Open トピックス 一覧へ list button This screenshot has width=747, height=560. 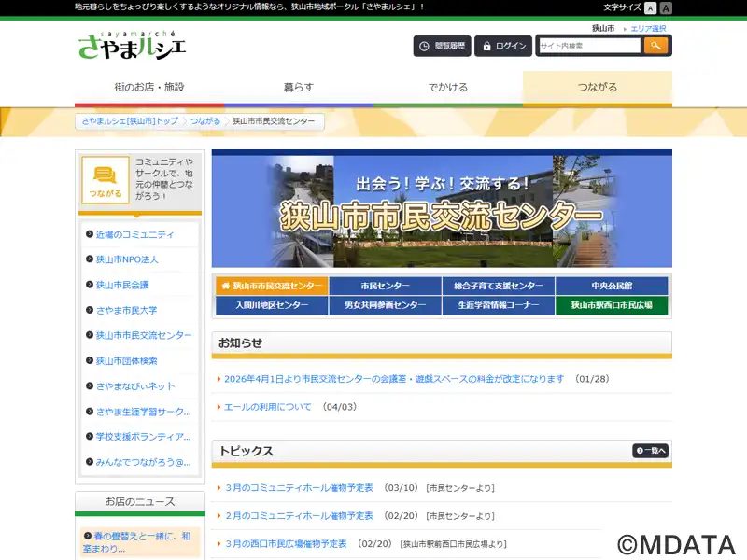pyautogui.click(x=651, y=451)
